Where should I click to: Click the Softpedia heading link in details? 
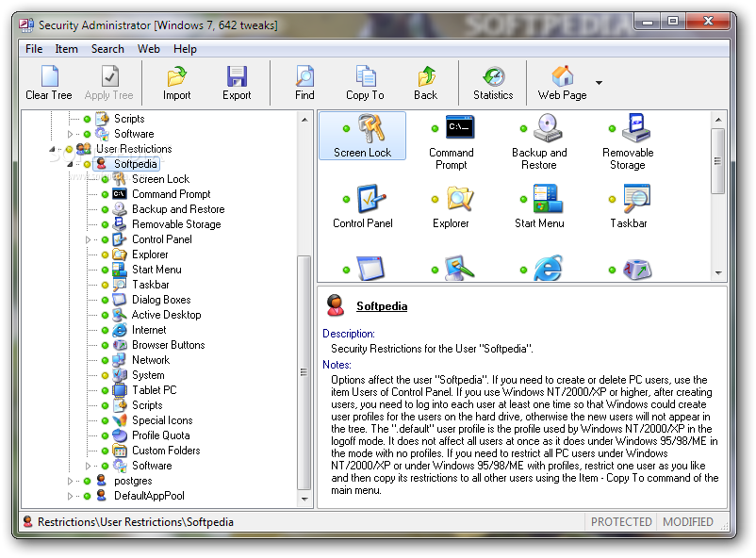382,306
